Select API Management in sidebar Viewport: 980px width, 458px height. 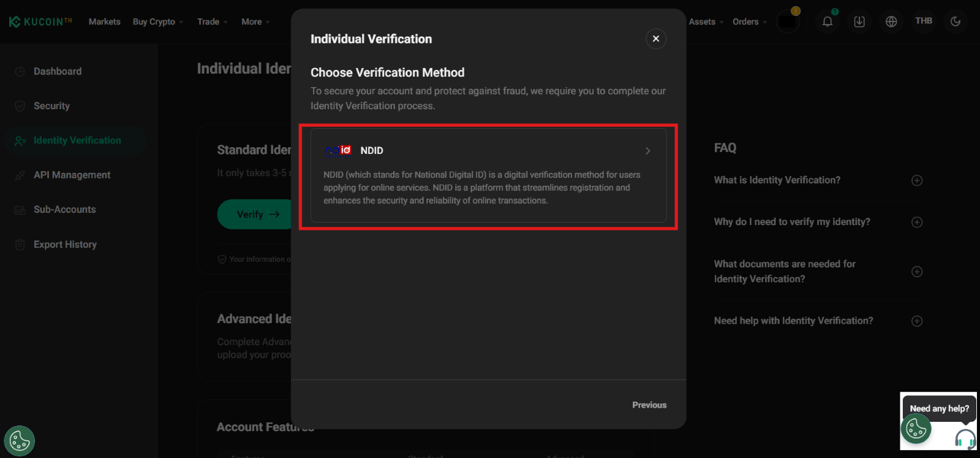coord(72,175)
